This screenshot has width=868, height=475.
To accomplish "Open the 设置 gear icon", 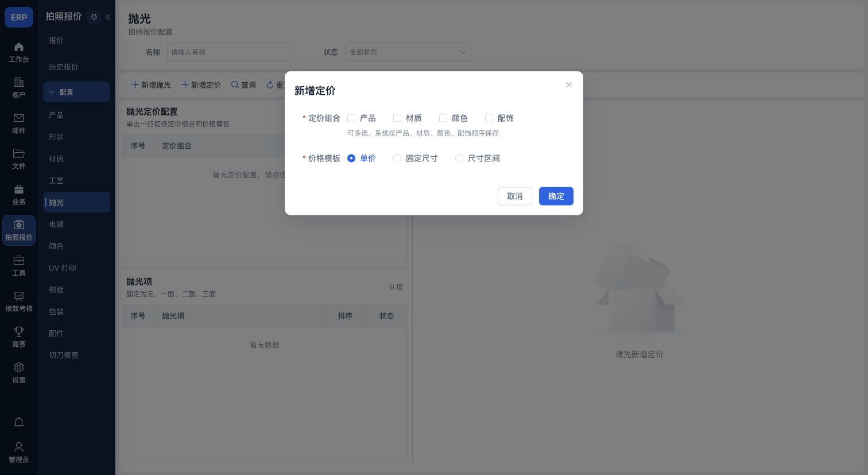I will [19, 367].
